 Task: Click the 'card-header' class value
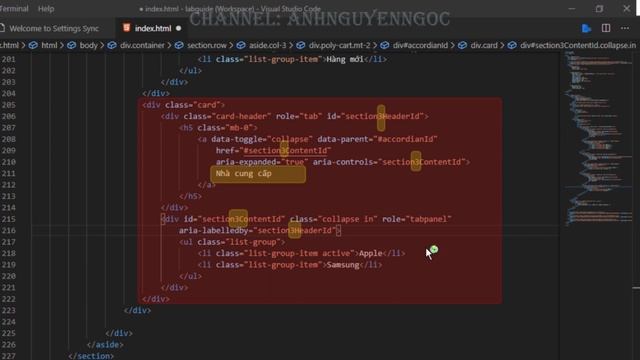click(x=241, y=116)
